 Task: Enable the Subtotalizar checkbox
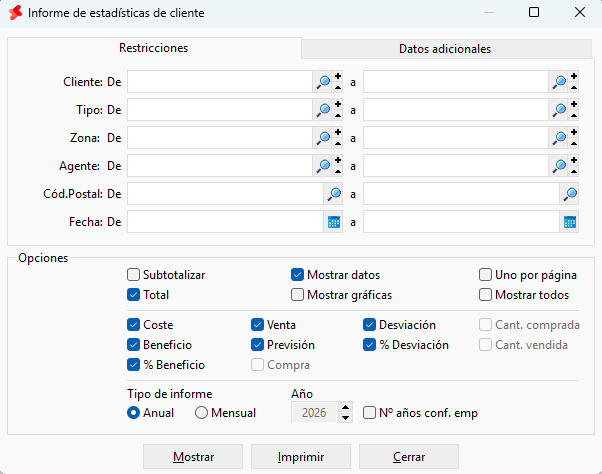pos(133,275)
